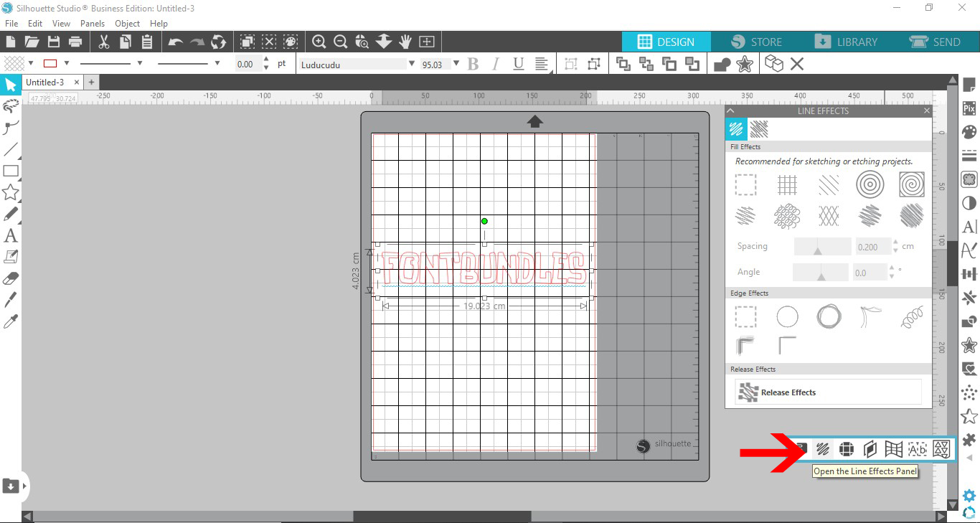Open the Object menu
980x523 pixels.
click(x=128, y=24)
